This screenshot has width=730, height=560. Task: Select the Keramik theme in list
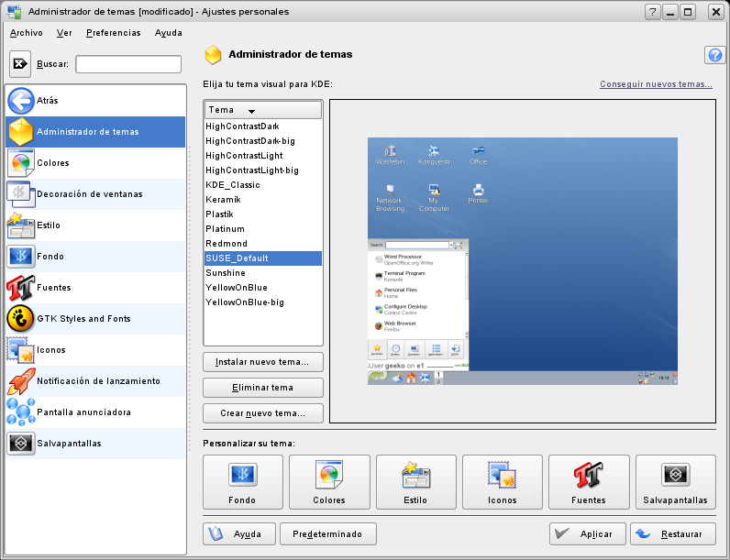[225, 200]
